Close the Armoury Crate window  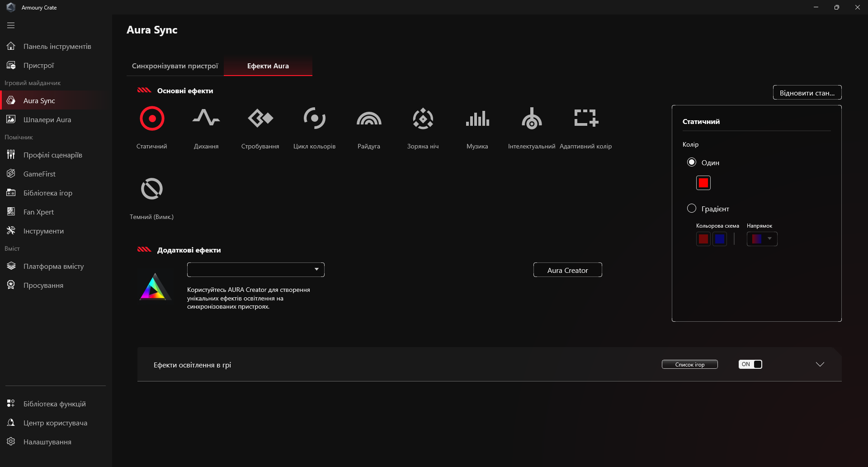tap(858, 7)
